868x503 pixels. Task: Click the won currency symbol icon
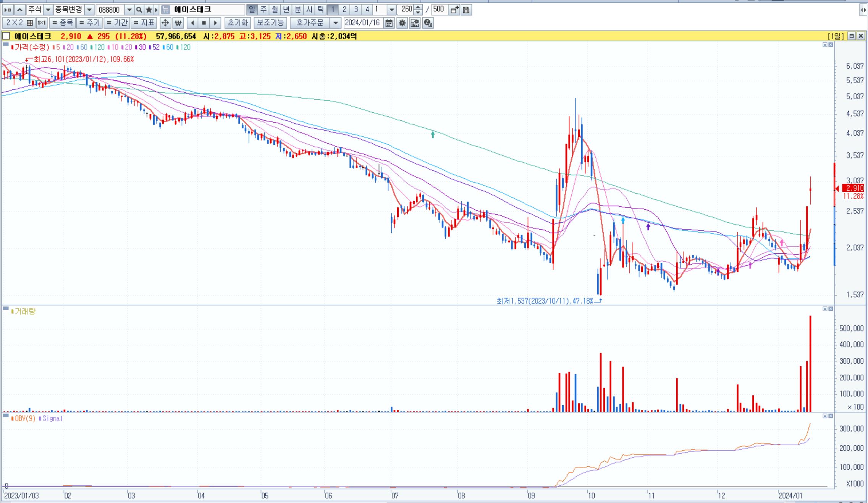[178, 23]
